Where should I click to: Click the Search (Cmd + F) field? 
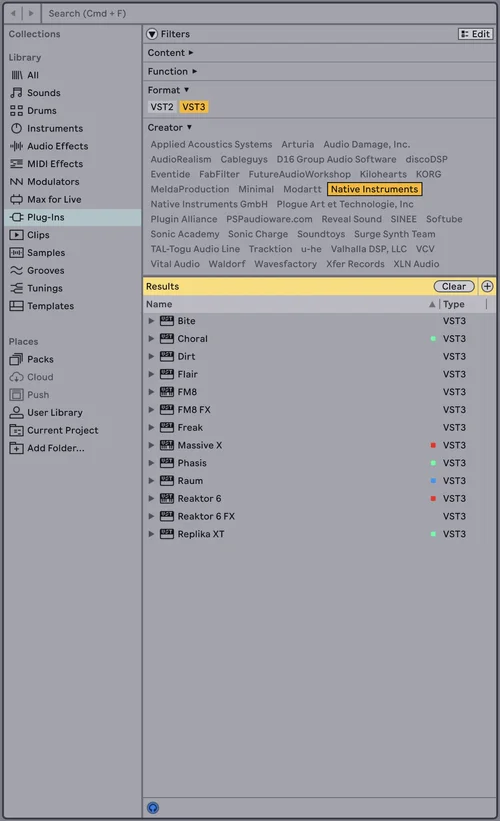click(x=270, y=13)
